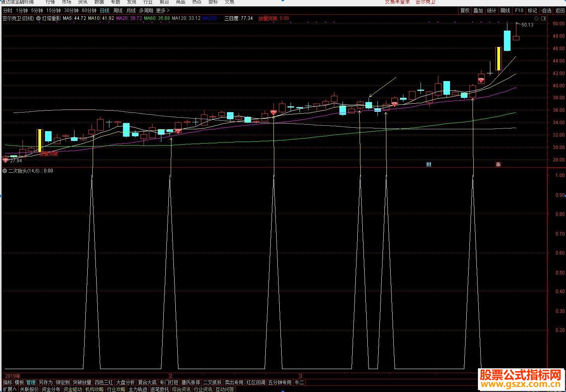The width and height of the screenshot is (566, 392).
Task: Open the 互动问答 tab
Action: point(225,389)
